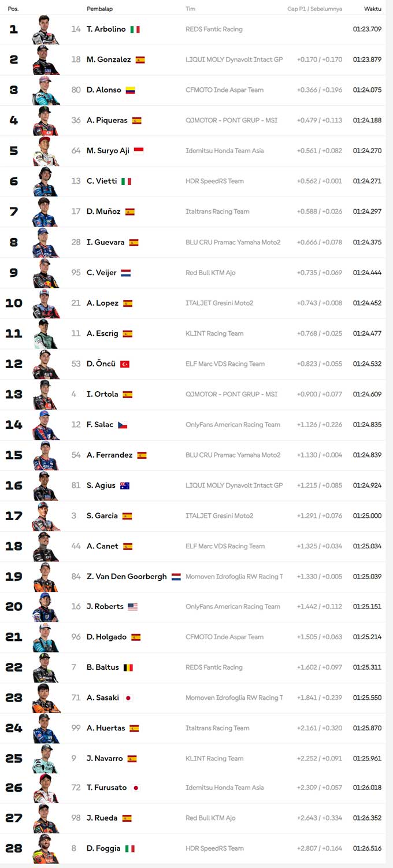This screenshot has width=393, height=868.
Task: Open Z. Van Den Goorbergh rider link
Action: [127, 577]
